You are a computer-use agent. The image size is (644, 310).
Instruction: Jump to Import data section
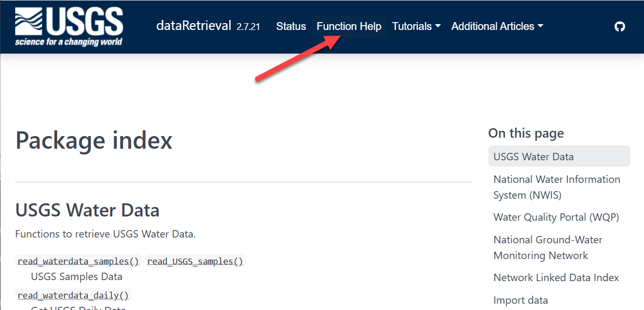(x=520, y=300)
